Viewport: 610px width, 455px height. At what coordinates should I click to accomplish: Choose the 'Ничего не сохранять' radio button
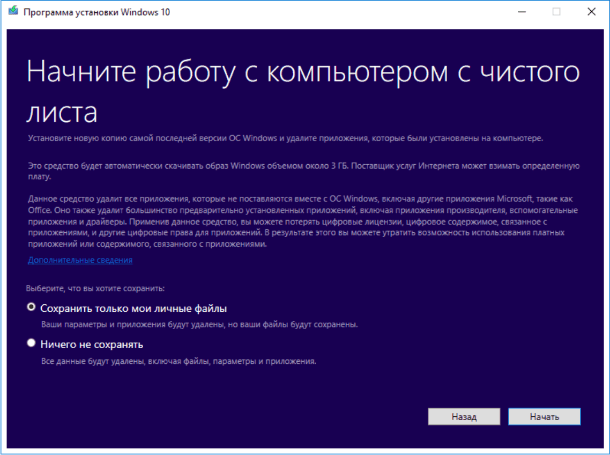coord(33,344)
